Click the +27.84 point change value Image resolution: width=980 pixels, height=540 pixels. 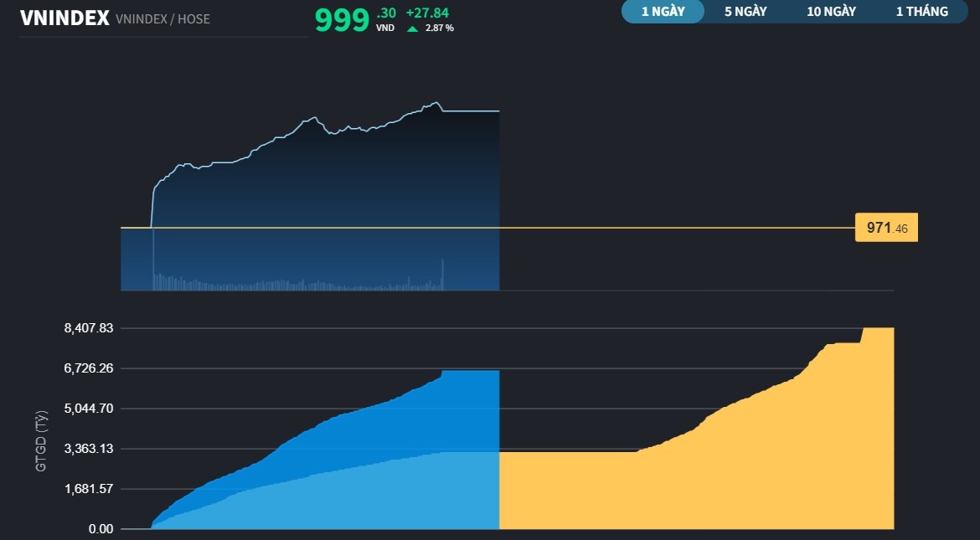[427, 13]
